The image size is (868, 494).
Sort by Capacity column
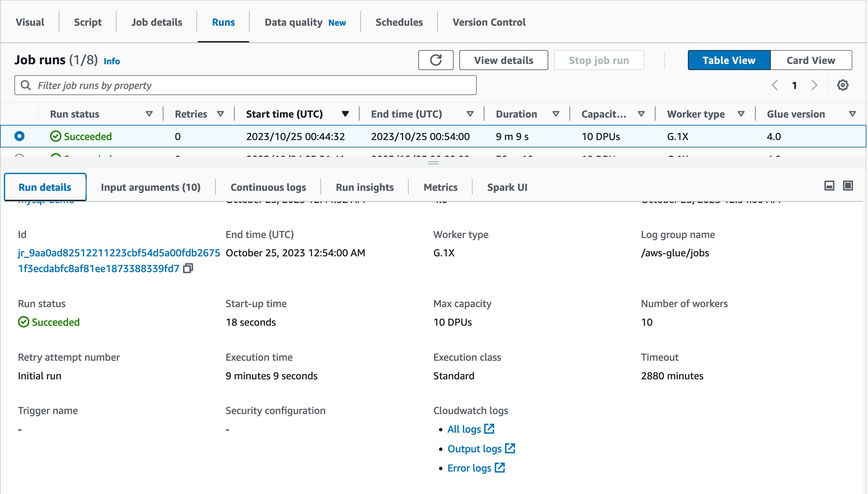click(641, 114)
